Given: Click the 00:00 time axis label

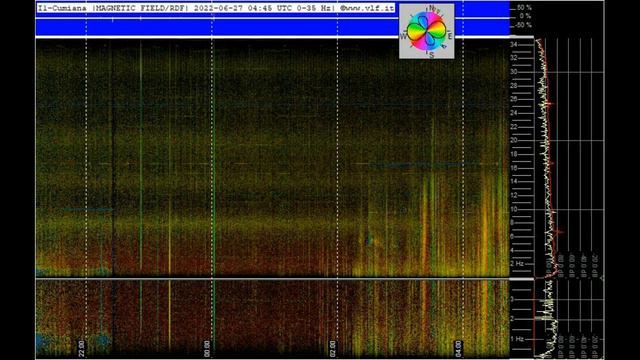Looking at the screenshot, I should tap(207, 349).
